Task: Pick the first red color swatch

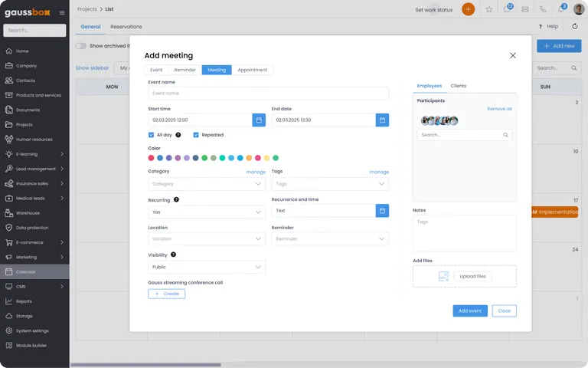Action: tap(151, 158)
